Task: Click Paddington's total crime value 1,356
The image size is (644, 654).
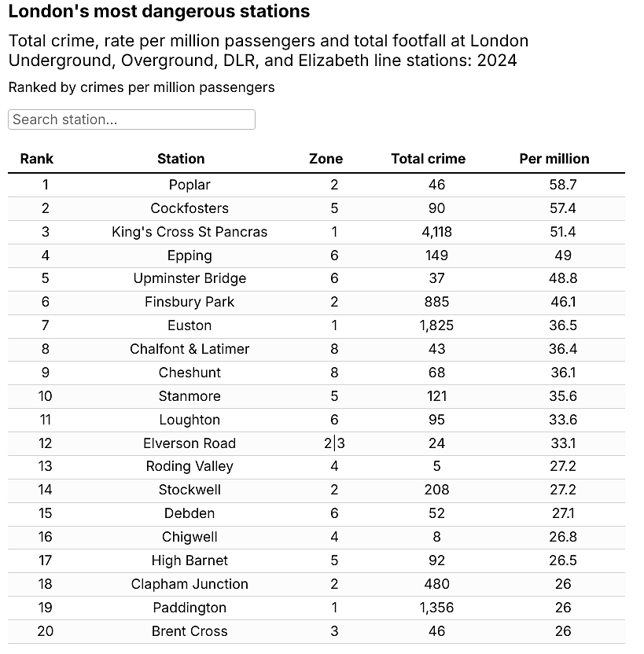Action: pyautogui.click(x=436, y=608)
